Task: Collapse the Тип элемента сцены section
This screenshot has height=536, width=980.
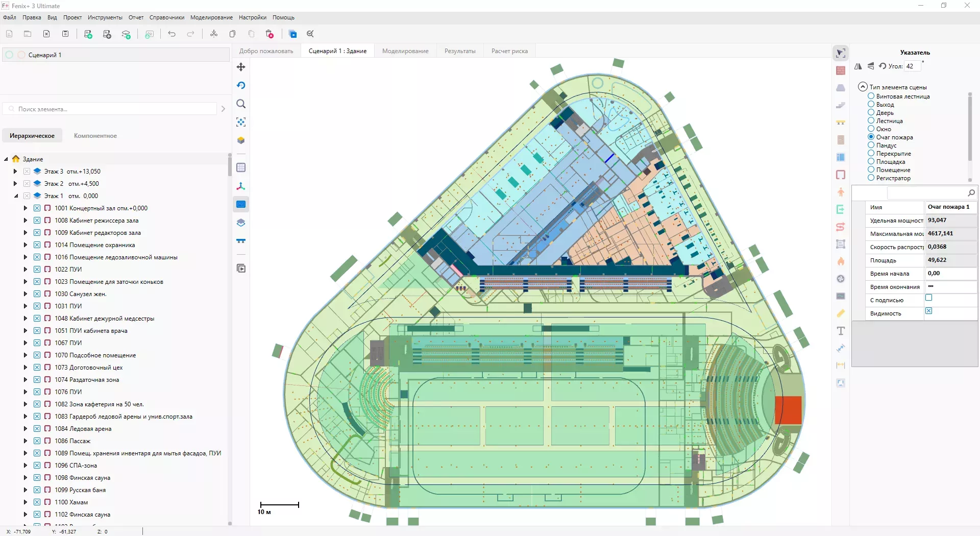Action: coord(863,87)
